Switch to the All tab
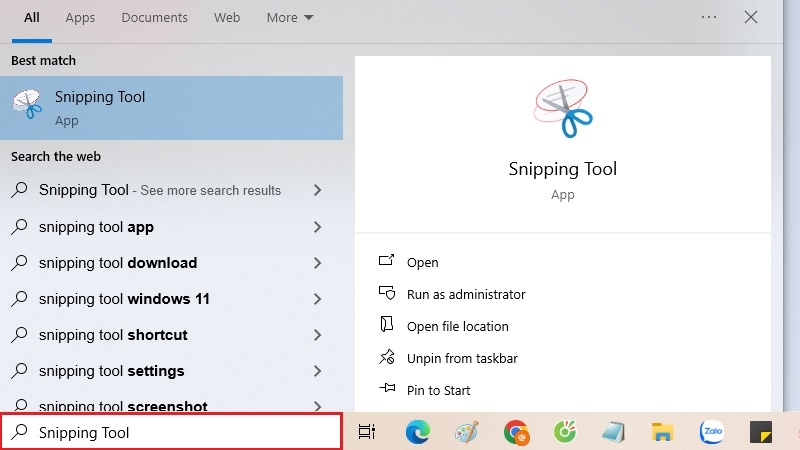This screenshot has width=800, height=450. click(32, 17)
